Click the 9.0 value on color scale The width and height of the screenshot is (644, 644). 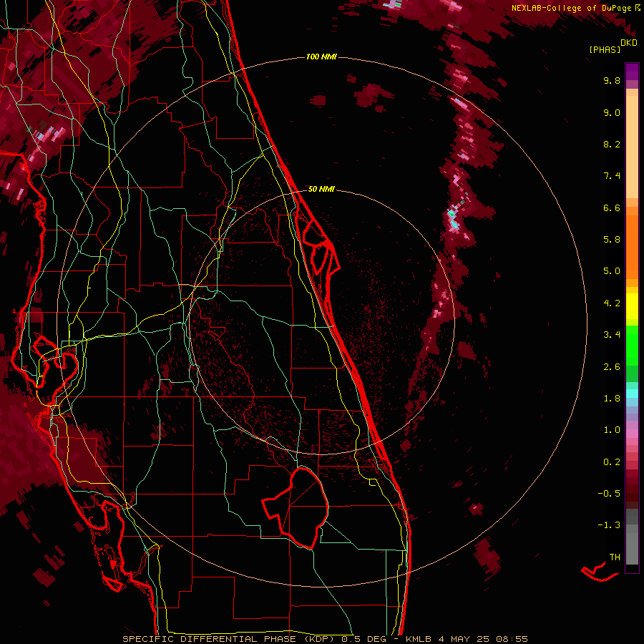click(612, 112)
